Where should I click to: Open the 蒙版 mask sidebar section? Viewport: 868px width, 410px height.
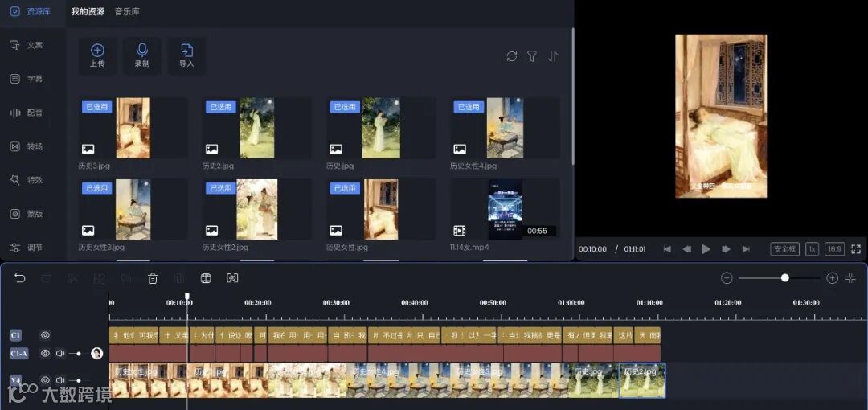tap(27, 214)
